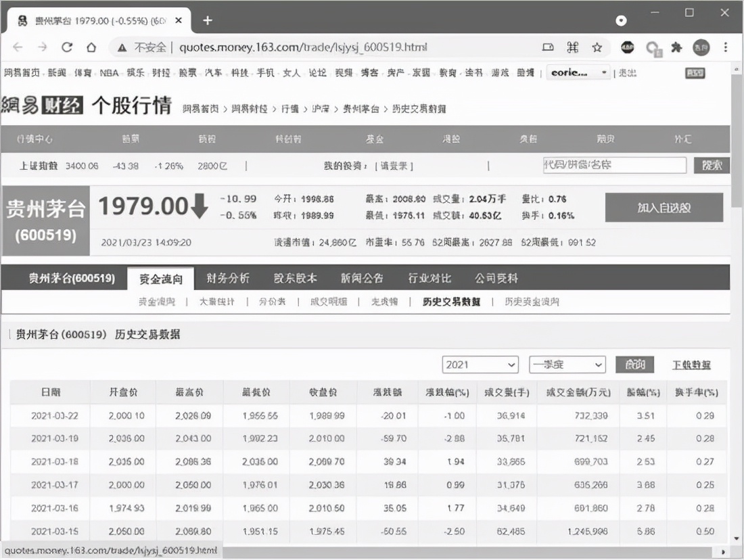Open a new browser tab
The height and width of the screenshot is (560, 744).
point(207,20)
